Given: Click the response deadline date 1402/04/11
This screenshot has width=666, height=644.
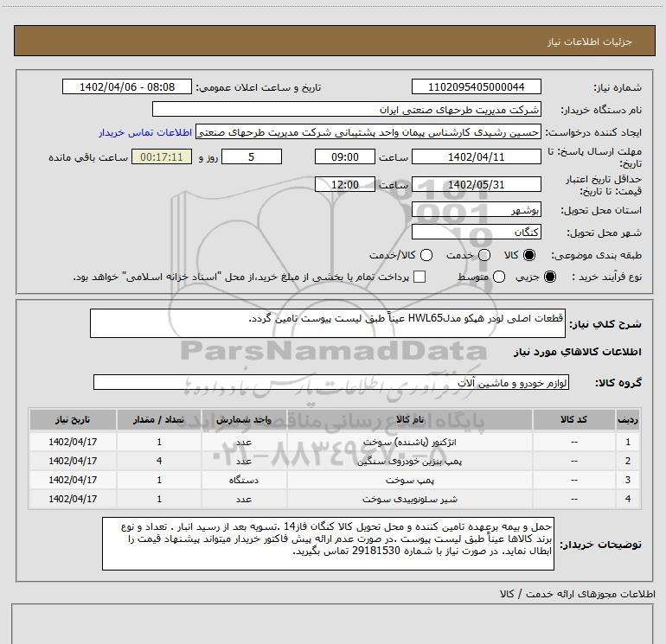Looking at the screenshot, I should 476,156.
